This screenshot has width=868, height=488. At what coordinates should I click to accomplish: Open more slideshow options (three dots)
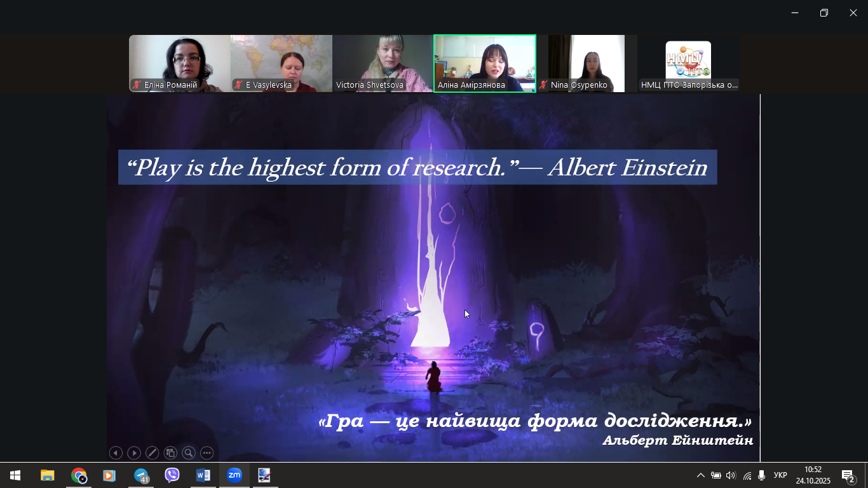tap(207, 453)
